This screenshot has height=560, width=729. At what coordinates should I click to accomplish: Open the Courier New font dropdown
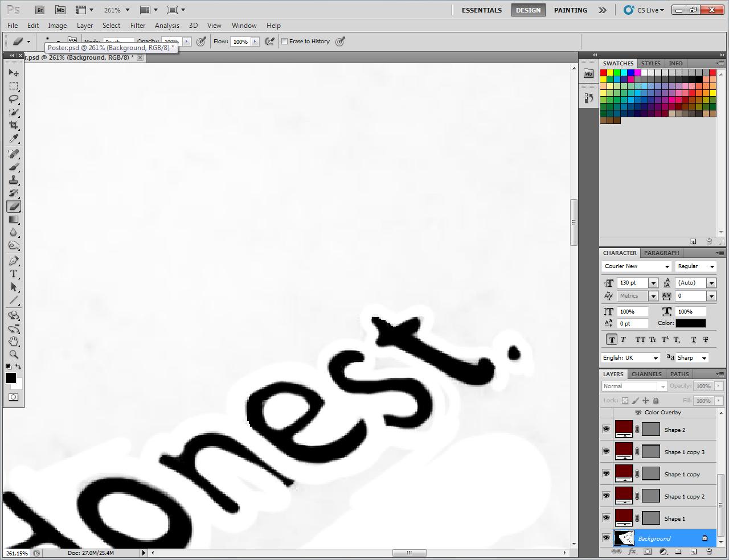pos(637,266)
